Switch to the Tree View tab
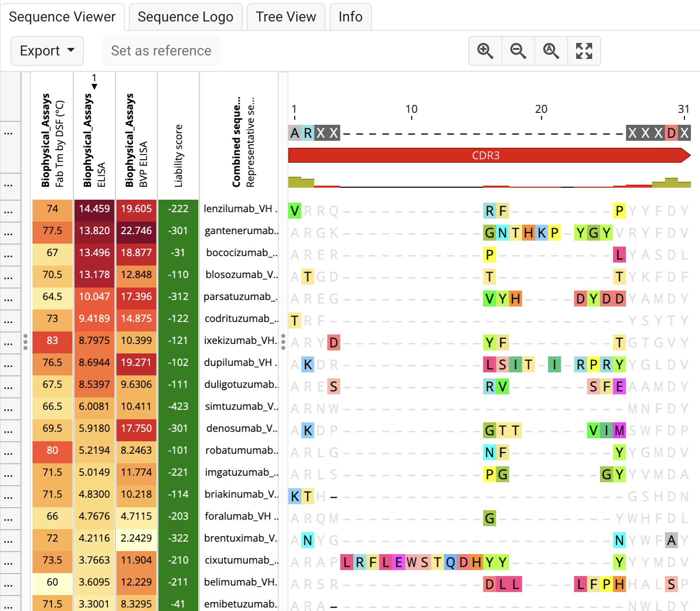700x611 pixels. tap(286, 17)
